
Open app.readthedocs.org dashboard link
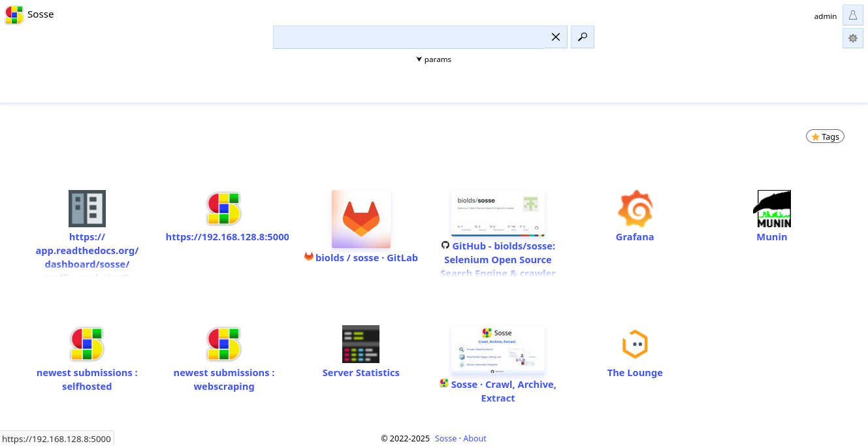pyautogui.click(x=87, y=251)
